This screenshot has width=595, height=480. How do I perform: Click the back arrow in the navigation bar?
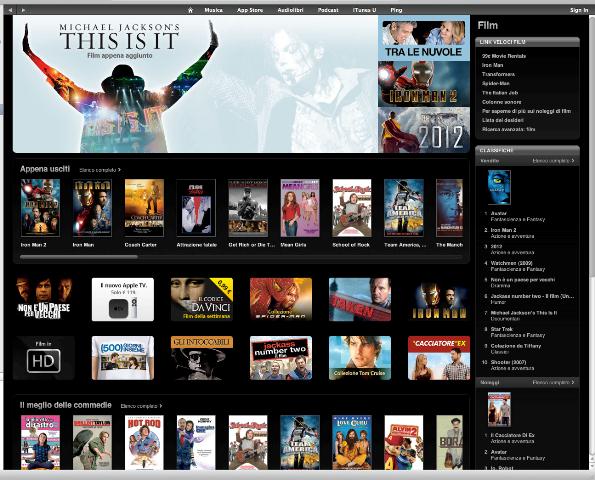click(10, 10)
